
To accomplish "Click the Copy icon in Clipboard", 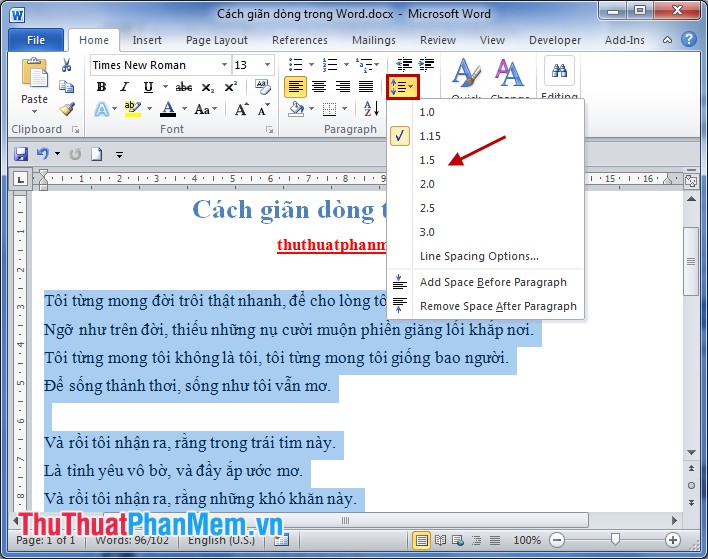I will click(x=66, y=87).
